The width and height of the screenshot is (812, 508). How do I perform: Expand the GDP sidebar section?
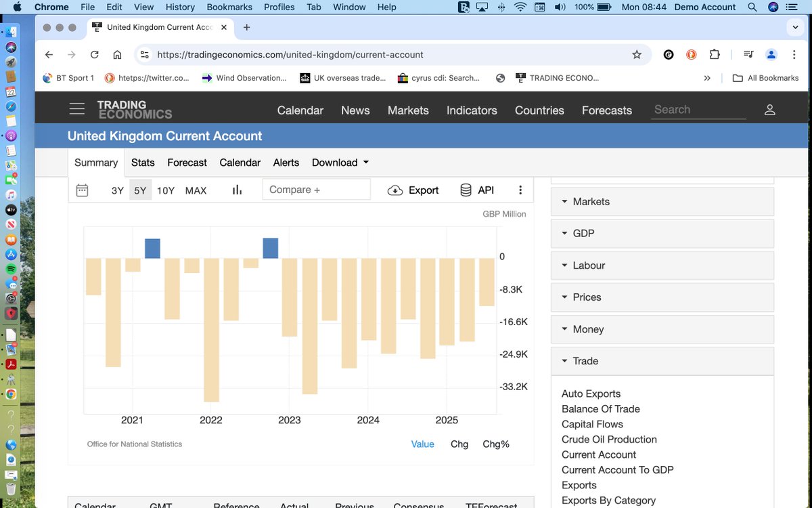662,234
